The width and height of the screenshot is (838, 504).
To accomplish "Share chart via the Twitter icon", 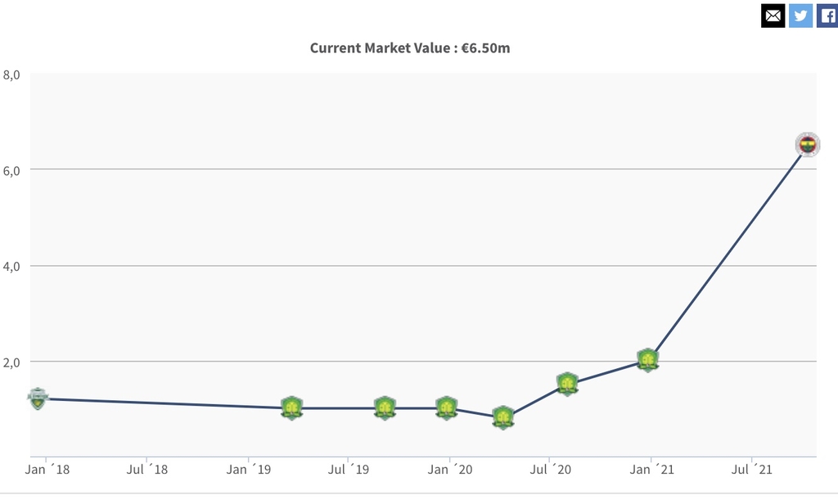I will pyautogui.click(x=800, y=15).
